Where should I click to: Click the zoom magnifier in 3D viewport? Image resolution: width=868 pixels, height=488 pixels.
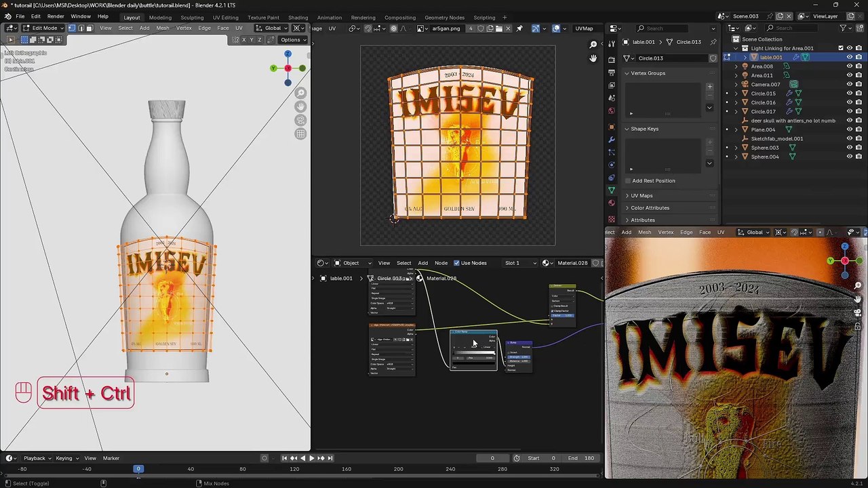pos(300,93)
